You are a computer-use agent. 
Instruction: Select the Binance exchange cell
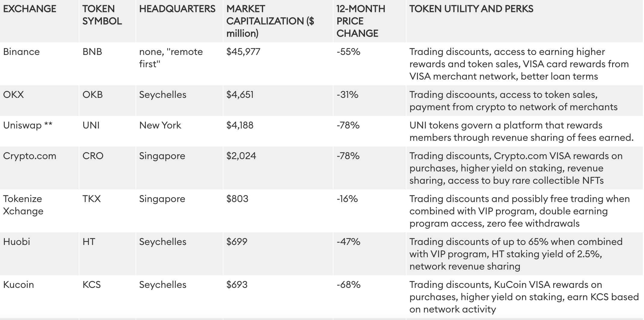pyautogui.click(x=21, y=52)
